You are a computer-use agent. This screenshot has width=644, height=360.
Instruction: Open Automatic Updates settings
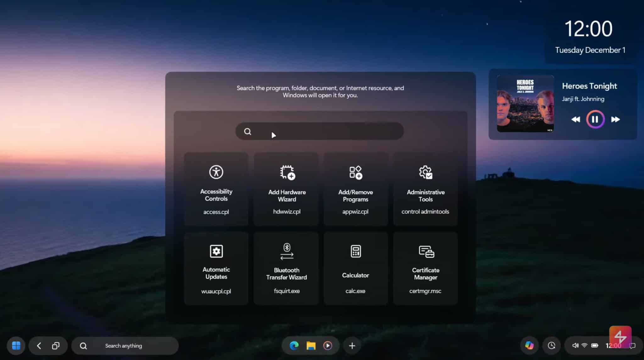(x=216, y=267)
